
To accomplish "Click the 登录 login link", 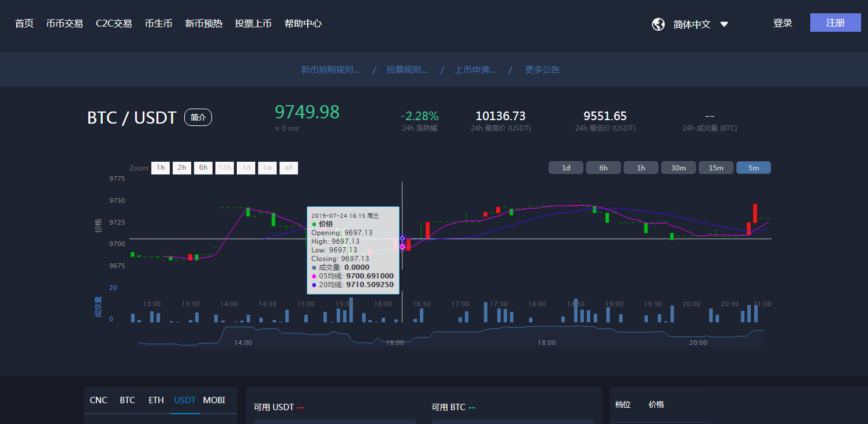I will tap(783, 23).
